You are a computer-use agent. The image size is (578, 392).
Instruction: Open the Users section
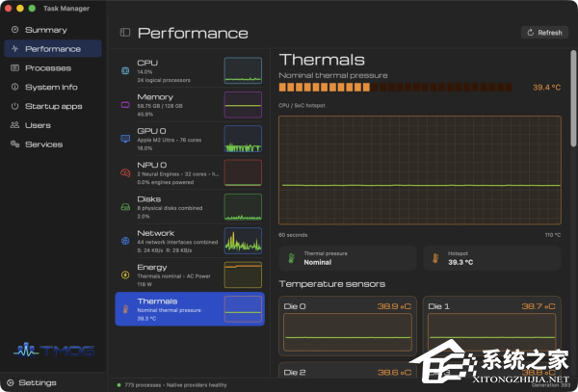coord(53,125)
